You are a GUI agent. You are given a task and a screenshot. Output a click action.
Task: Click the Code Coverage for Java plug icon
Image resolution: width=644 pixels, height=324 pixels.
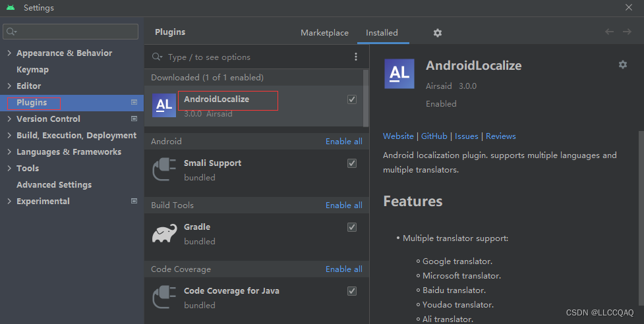pos(164,297)
